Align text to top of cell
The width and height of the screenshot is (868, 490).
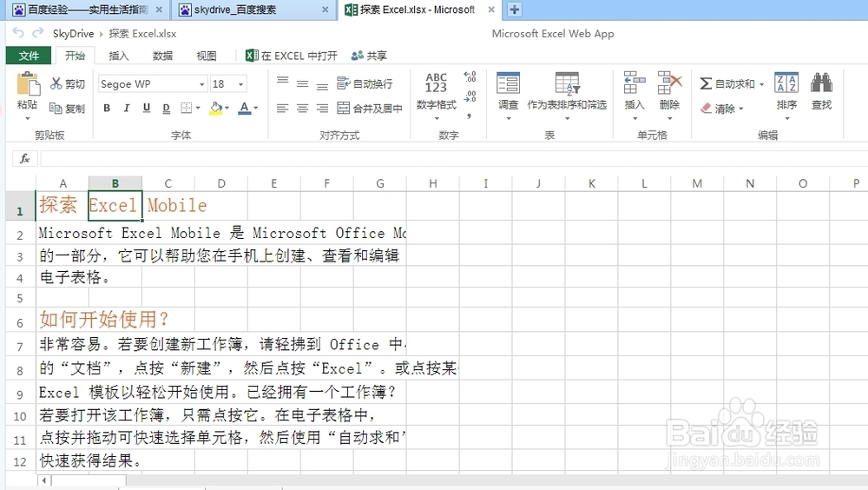[x=283, y=81]
